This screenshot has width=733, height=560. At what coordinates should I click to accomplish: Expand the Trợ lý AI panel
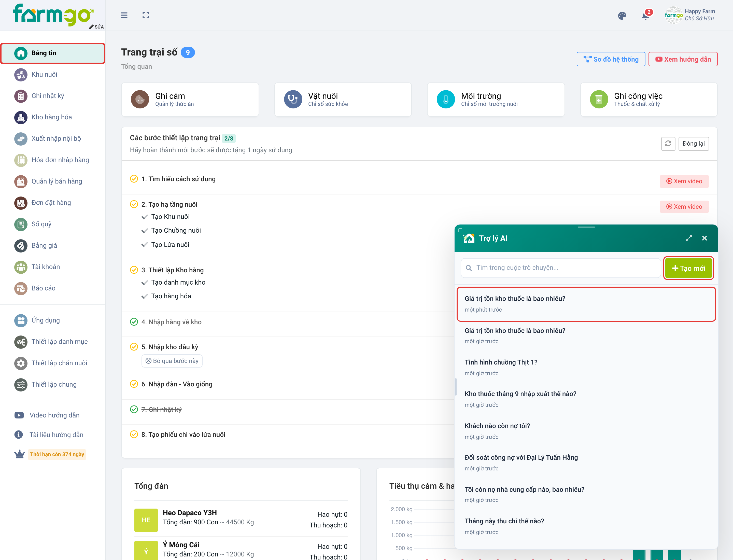pos(689,238)
